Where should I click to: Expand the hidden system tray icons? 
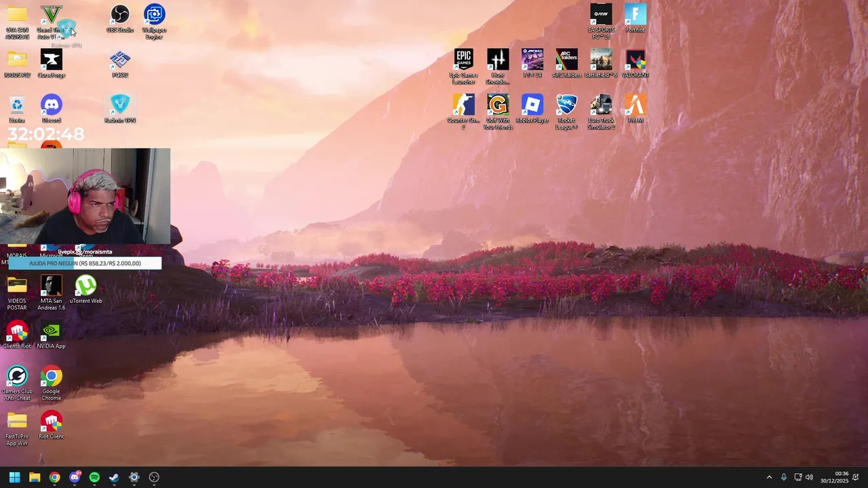tap(769, 477)
